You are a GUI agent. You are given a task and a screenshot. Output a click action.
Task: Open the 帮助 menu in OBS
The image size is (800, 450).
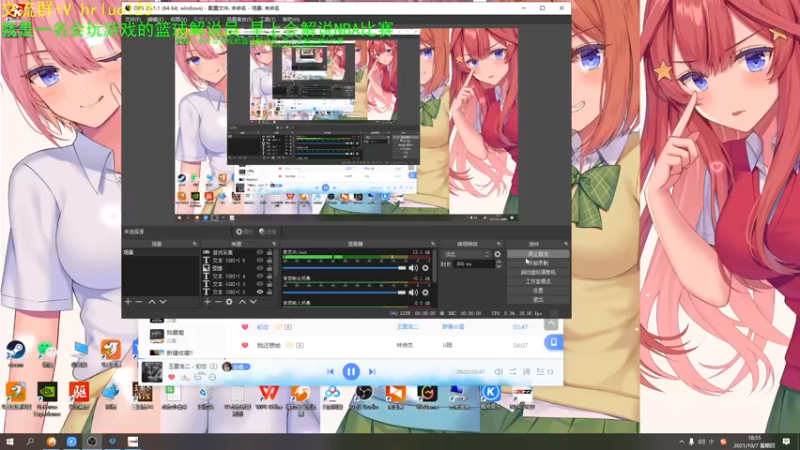pyautogui.click(x=291, y=19)
